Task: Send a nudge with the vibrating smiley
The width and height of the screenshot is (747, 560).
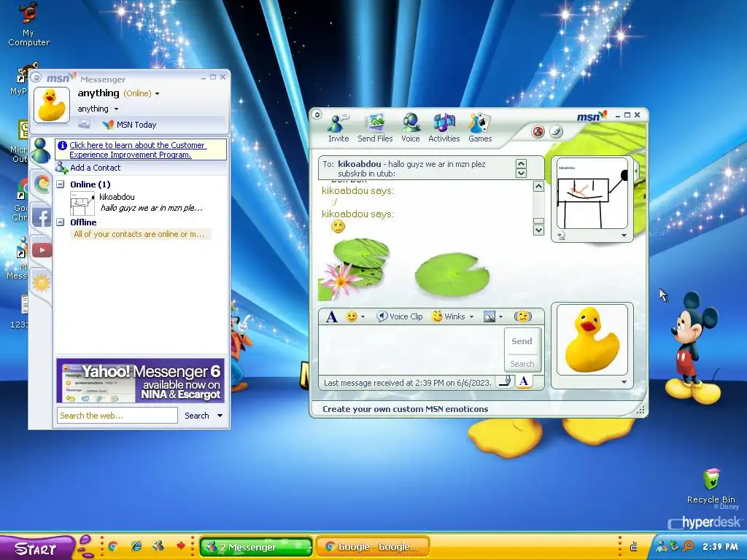Action: click(x=522, y=316)
